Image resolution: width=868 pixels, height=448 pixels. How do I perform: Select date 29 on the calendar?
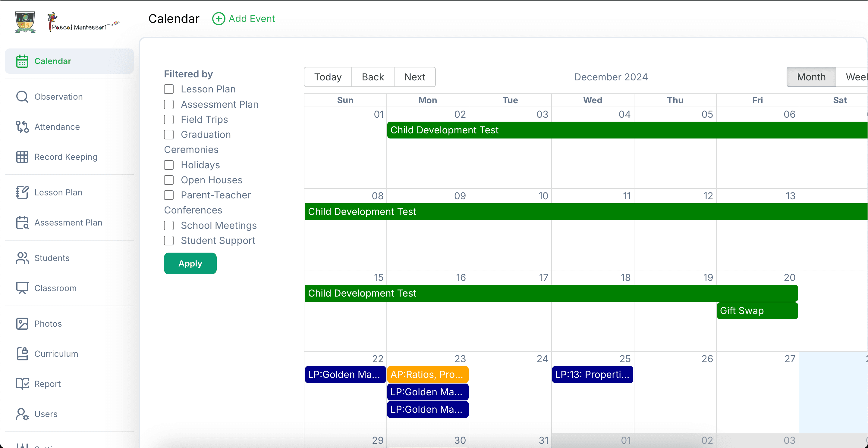click(x=378, y=440)
